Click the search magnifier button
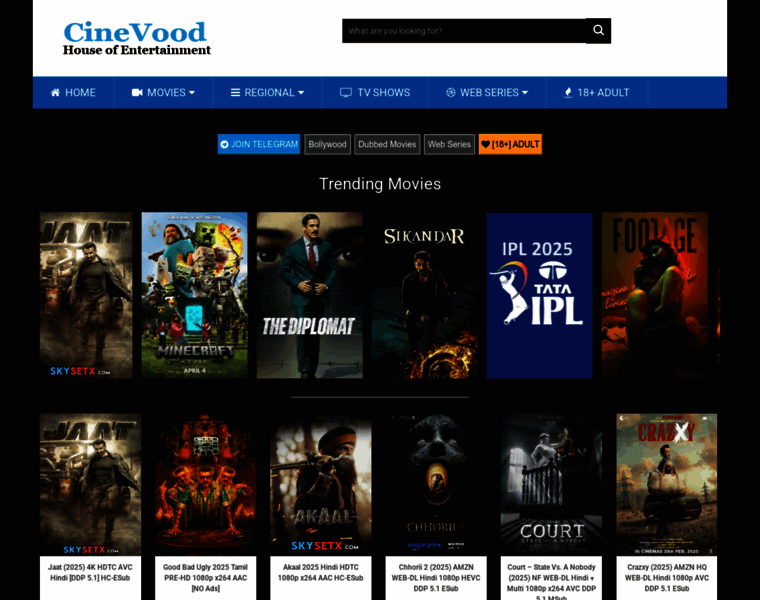The image size is (760, 600). click(598, 31)
